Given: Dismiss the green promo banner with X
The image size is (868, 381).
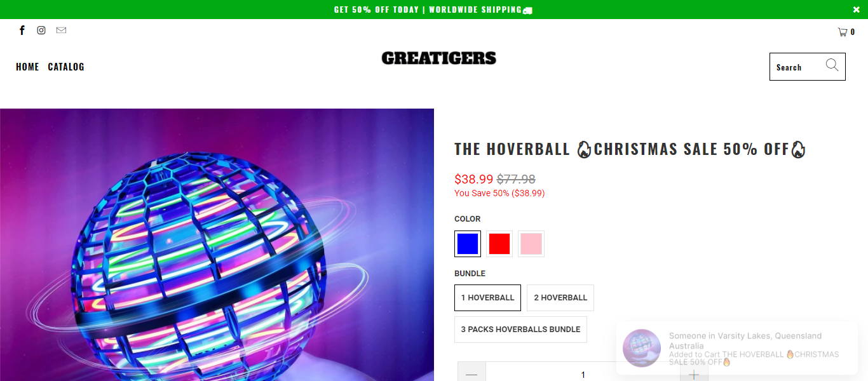Looking at the screenshot, I should pyautogui.click(x=856, y=10).
